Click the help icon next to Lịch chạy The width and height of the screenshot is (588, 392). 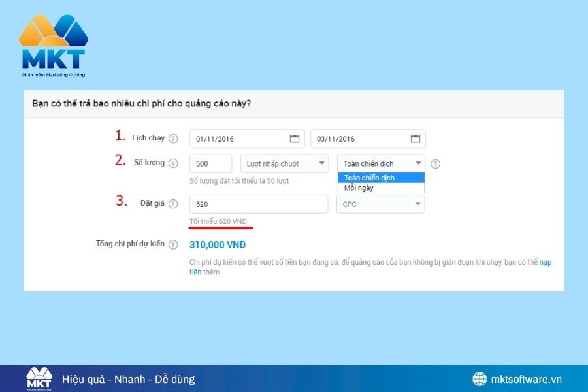(172, 138)
